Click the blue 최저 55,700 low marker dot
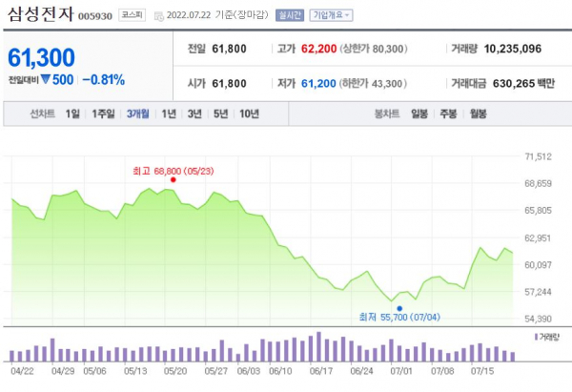This screenshot has height=392, width=572. pyautogui.click(x=398, y=309)
